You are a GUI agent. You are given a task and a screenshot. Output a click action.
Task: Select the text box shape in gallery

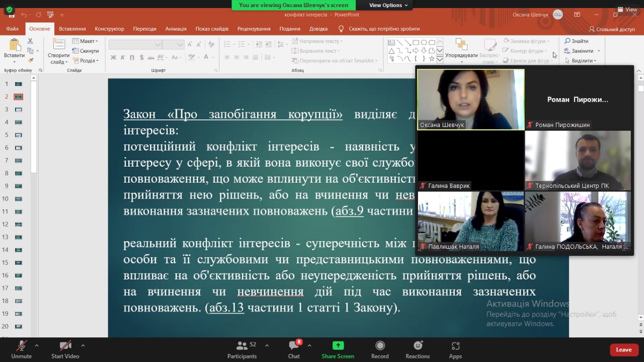pyautogui.click(x=391, y=43)
